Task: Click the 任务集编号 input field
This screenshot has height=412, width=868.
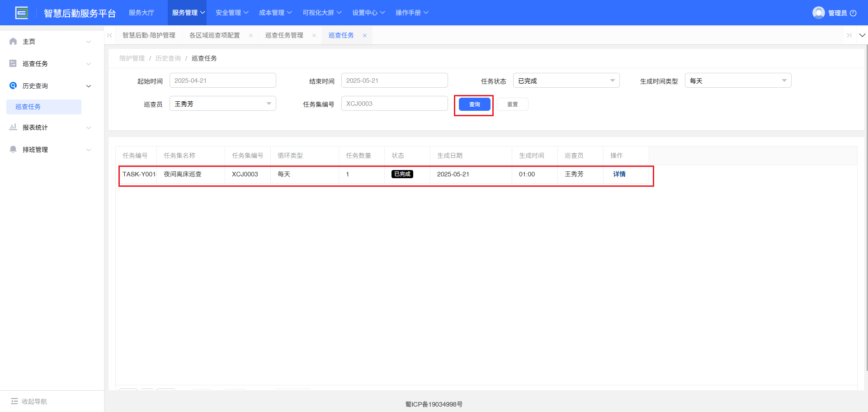Action: (394, 104)
